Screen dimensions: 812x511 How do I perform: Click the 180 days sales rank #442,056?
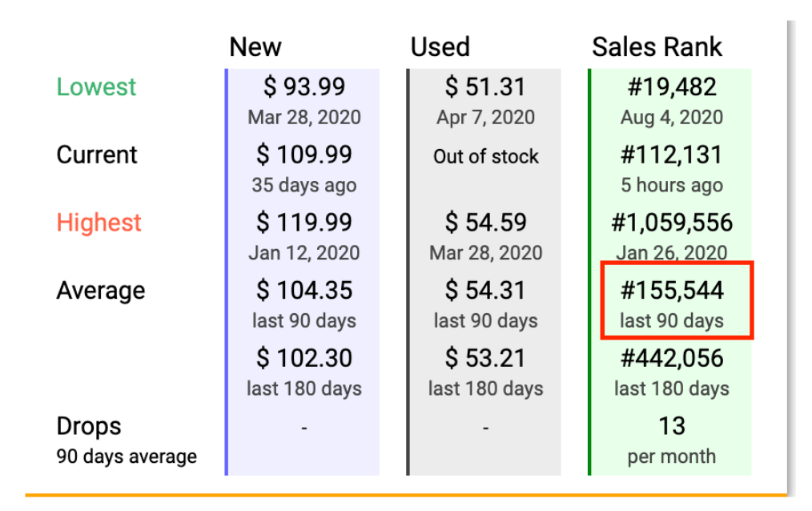(x=672, y=358)
